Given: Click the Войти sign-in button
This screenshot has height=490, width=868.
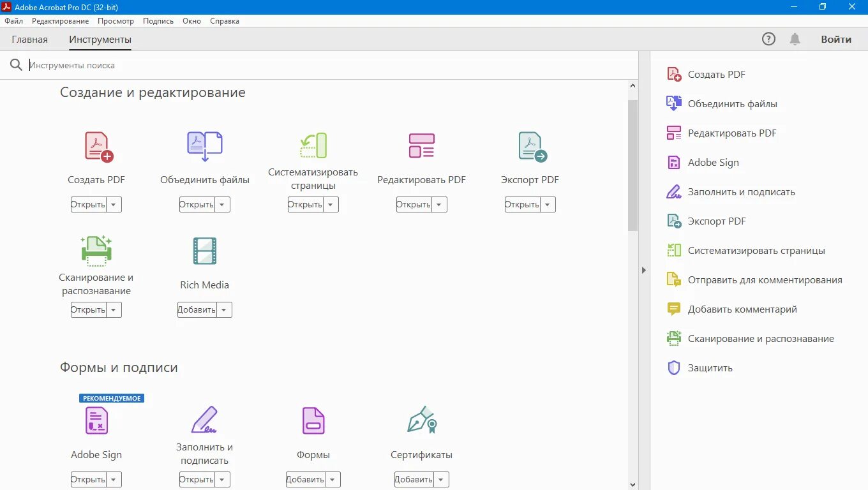Looking at the screenshot, I should (836, 40).
